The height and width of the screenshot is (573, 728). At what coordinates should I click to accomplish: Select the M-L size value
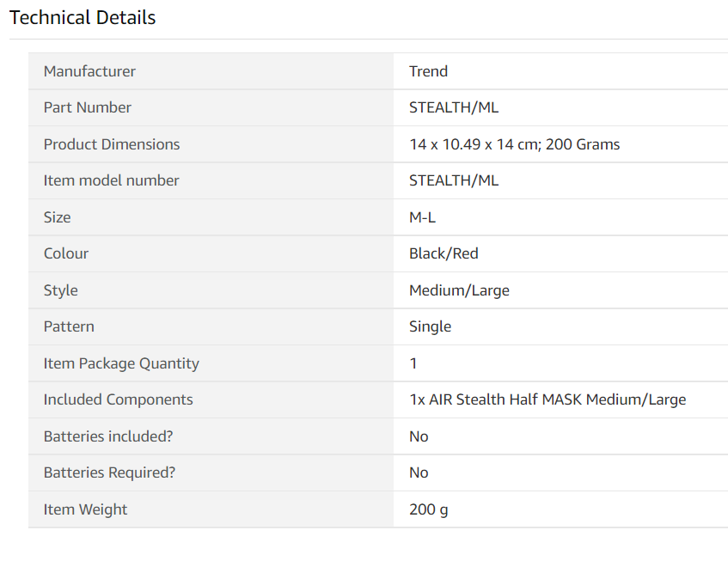[x=422, y=217]
